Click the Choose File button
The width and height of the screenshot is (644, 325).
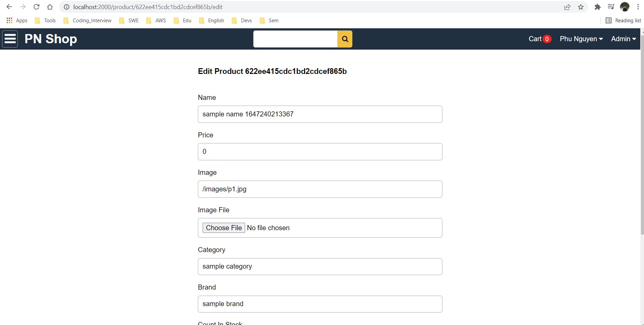(224, 228)
